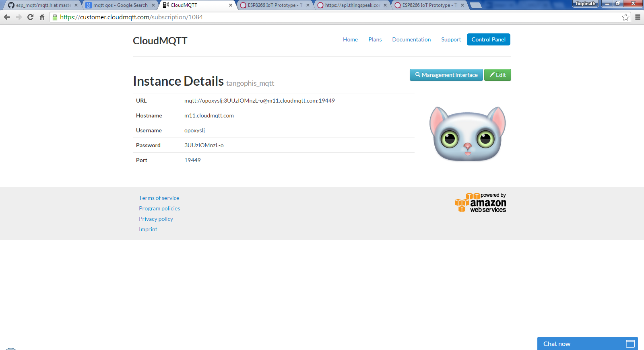The width and height of the screenshot is (644, 350).
Task: Click the browser forward arrow
Action: point(19,17)
